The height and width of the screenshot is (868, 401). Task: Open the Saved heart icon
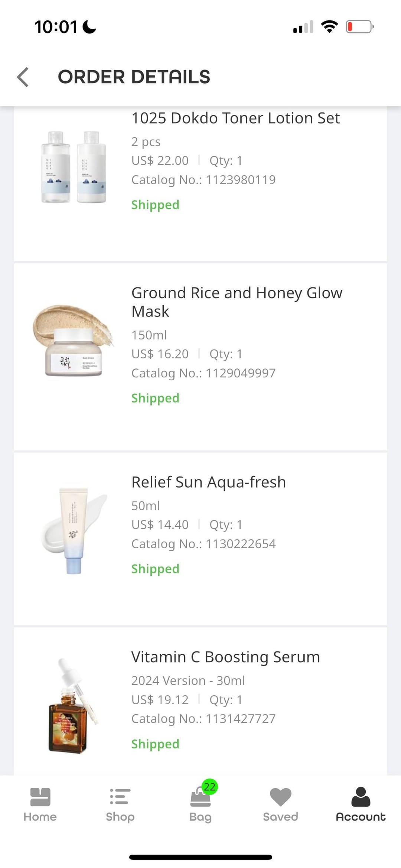[x=281, y=797]
